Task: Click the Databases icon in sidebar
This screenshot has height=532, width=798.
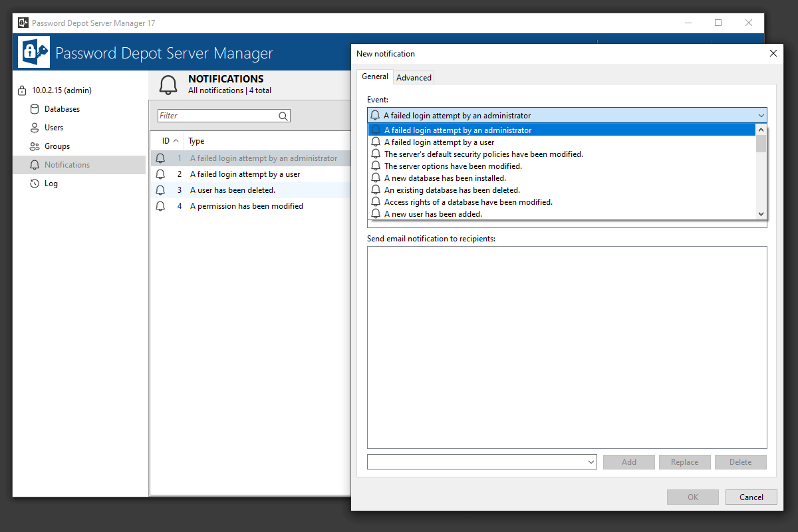Action: click(35, 109)
